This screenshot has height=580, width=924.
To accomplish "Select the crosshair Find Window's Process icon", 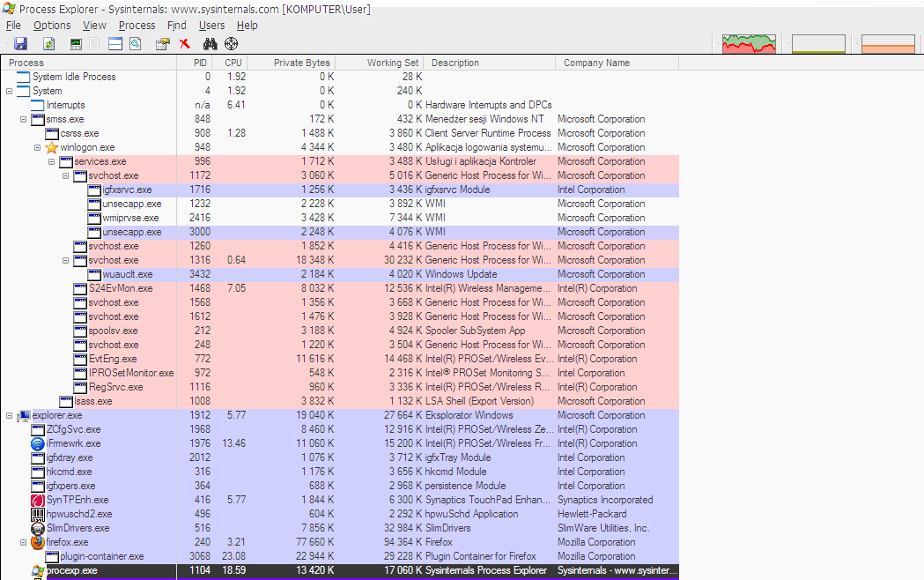I will [x=232, y=43].
